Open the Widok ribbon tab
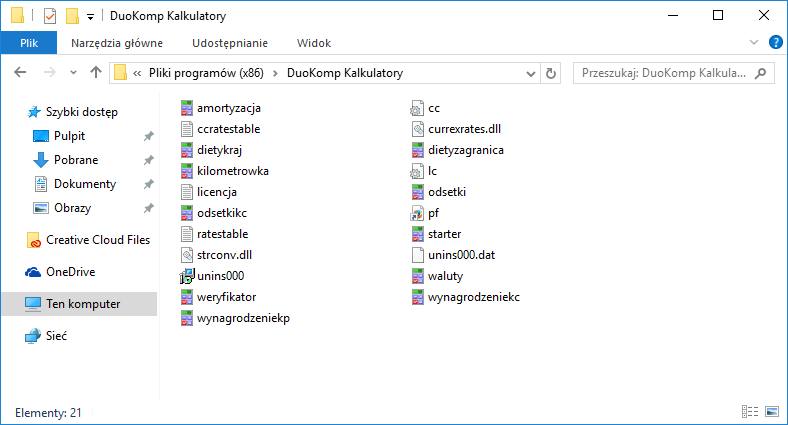This screenshot has height=425, width=788. pos(314,43)
